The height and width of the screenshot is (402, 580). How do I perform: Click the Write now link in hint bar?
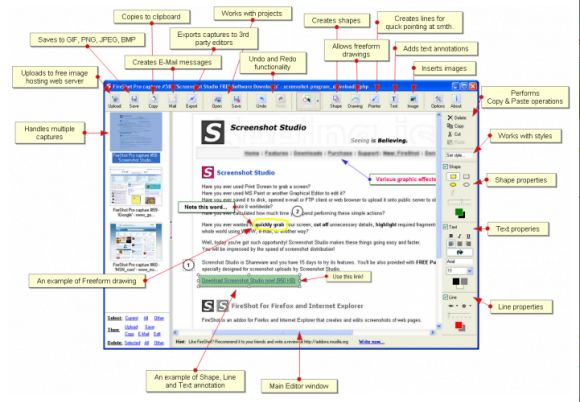tap(372, 342)
